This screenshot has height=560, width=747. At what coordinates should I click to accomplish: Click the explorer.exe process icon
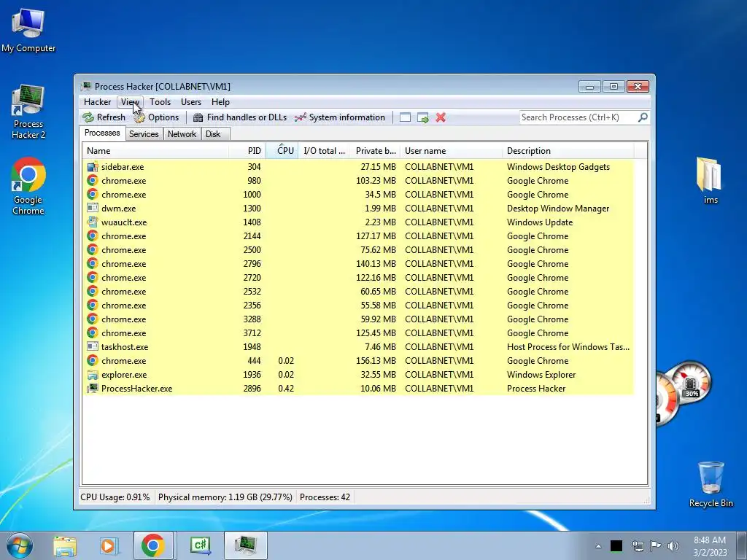93,374
